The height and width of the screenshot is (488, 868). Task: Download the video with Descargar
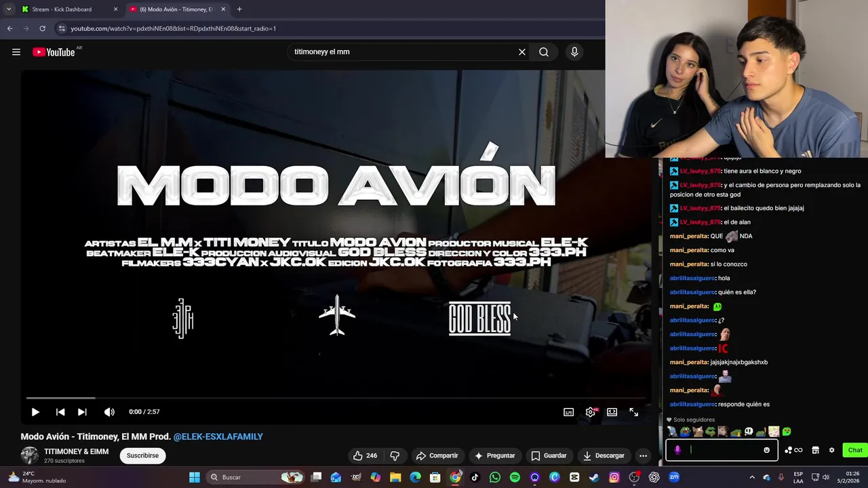pyautogui.click(x=604, y=455)
